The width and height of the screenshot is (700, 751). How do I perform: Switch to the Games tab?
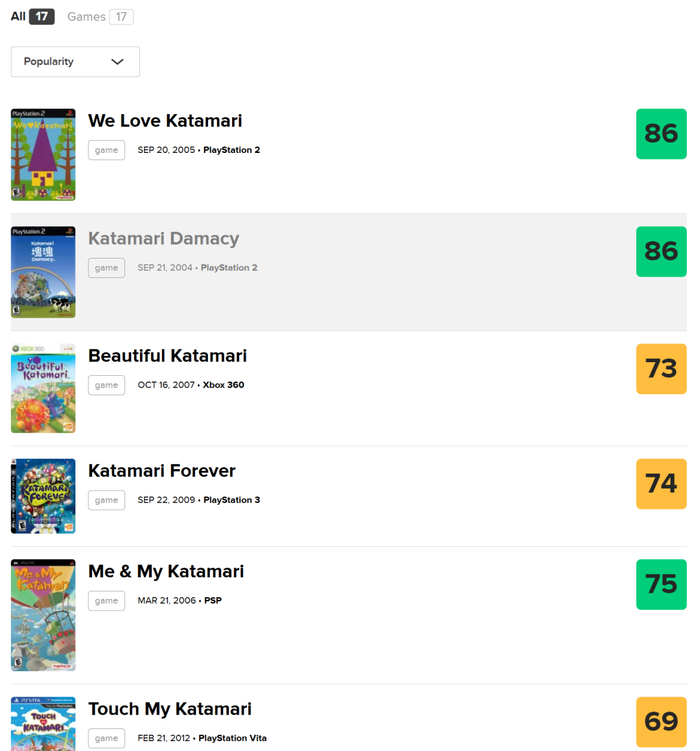99,17
